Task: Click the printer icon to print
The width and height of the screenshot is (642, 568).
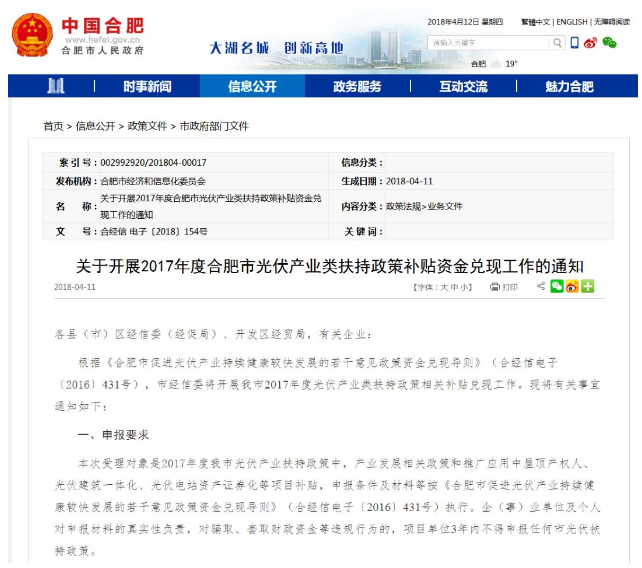Action: (494, 287)
